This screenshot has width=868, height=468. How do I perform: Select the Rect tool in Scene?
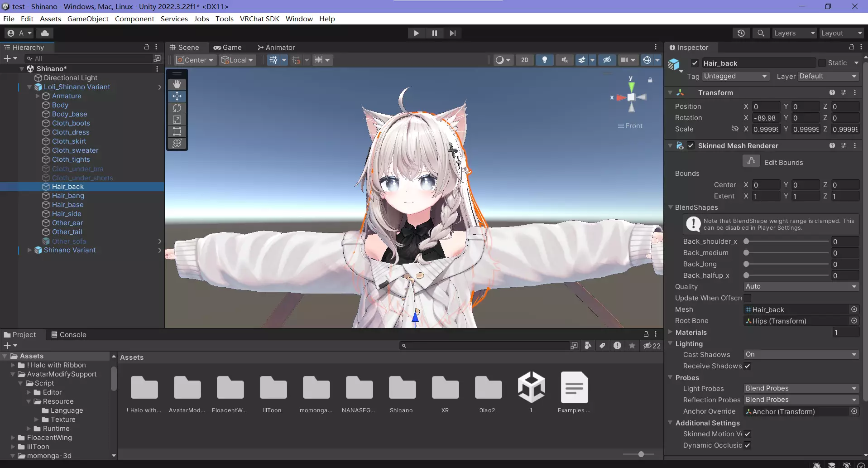[x=177, y=131]
